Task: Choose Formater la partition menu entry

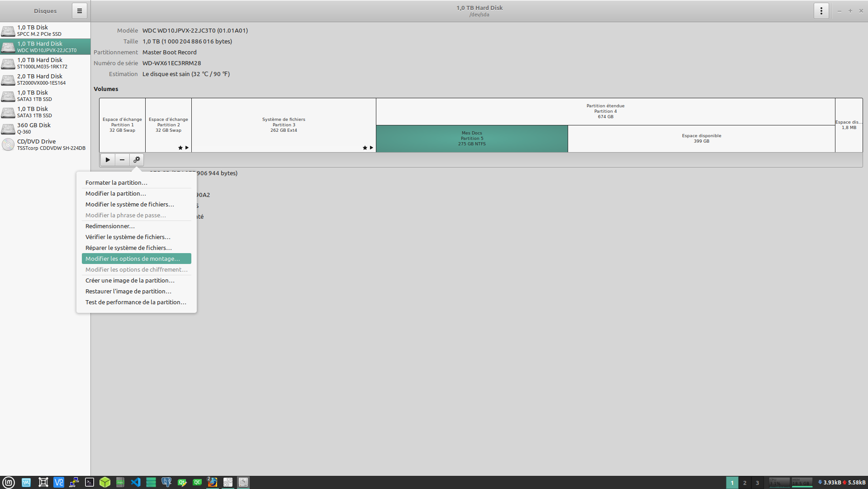Action: (116, 182)
